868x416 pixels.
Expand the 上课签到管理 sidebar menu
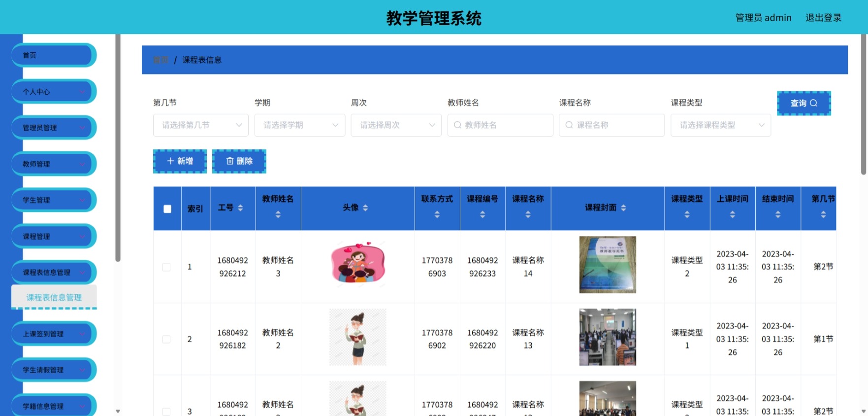coord(54,334)
